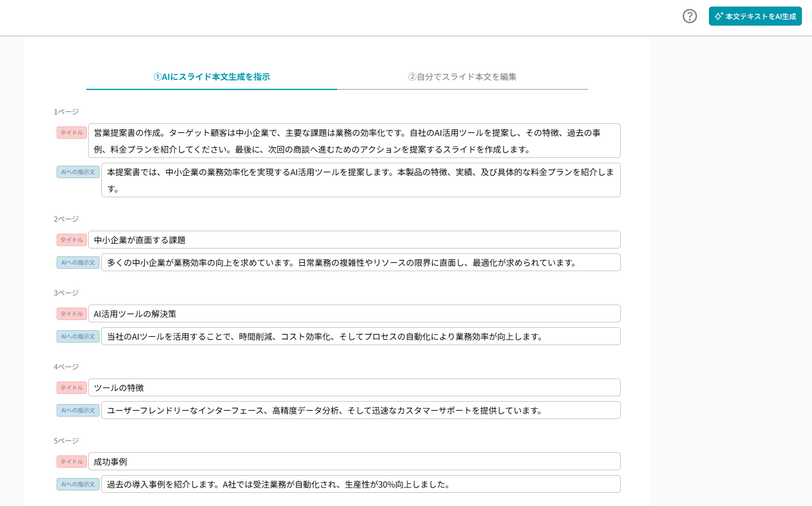Click the AI instruction field 過去の導入事例を紹介
The image size is (812, 506).
361,484
